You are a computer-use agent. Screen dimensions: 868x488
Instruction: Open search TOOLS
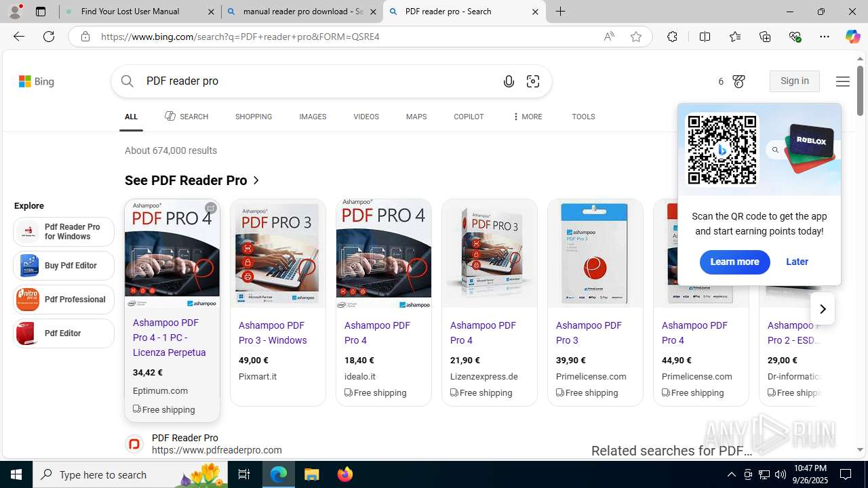[x=583, y=117]
